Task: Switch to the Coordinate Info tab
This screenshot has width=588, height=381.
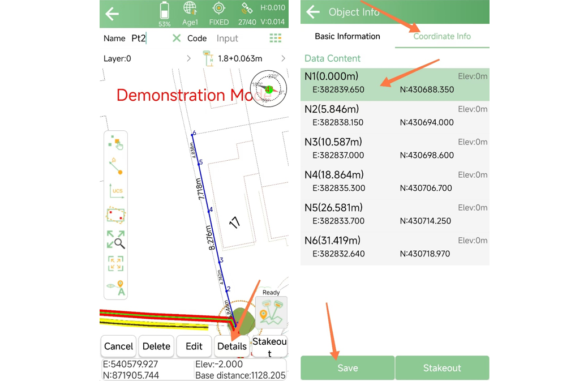Action: pos(442,36)
